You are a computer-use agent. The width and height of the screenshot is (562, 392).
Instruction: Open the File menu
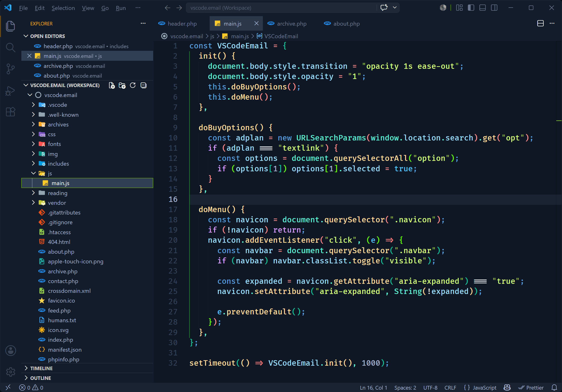pos(23,8)
